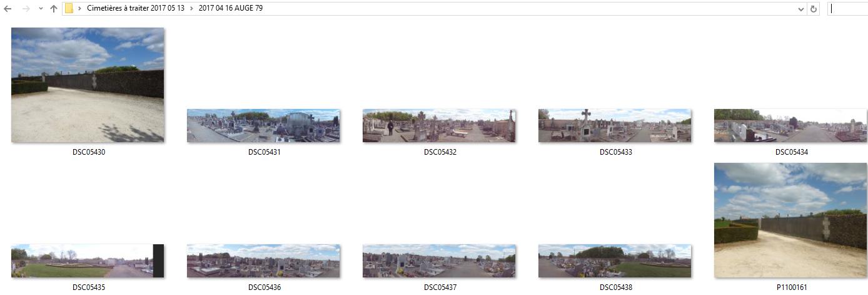Go up one folder level
The image size is (868, 295).
[54, 9]
